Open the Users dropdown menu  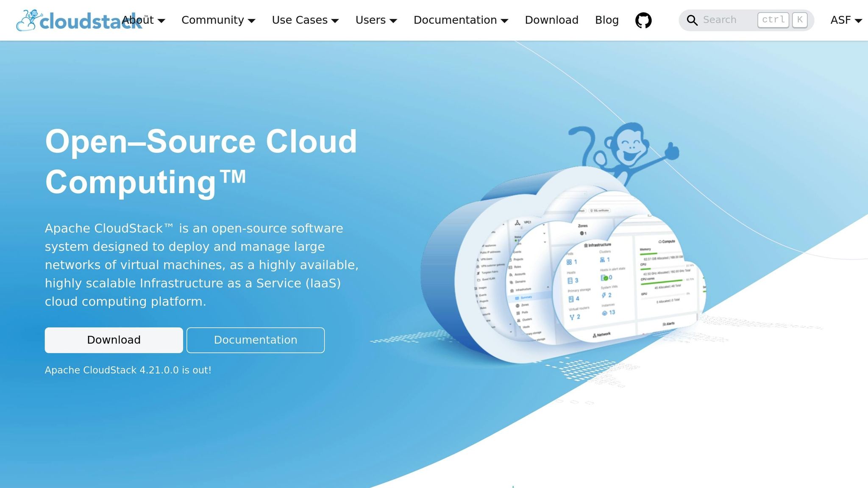[x=376, y=20]
